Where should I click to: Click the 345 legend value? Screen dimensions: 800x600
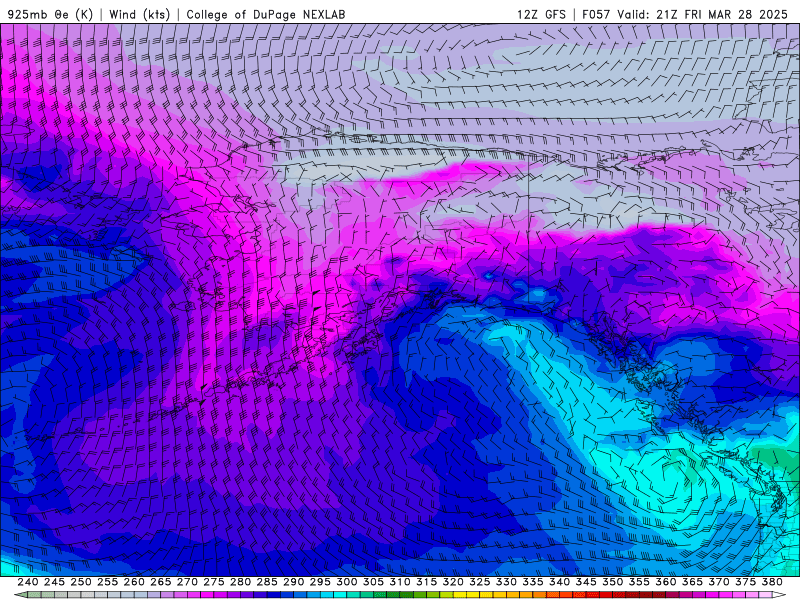click(586, 582)
